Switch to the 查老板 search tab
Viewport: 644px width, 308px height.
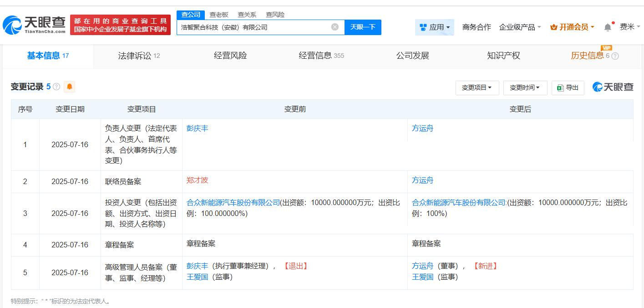tap(219, 15)
